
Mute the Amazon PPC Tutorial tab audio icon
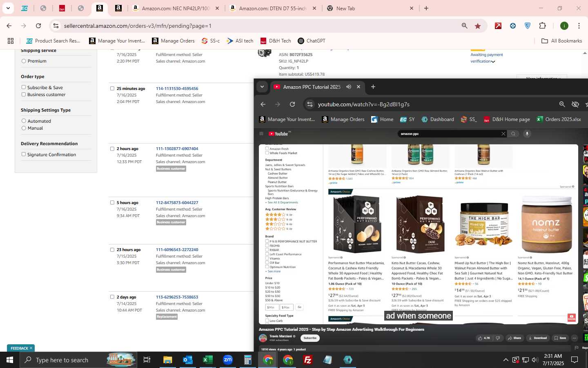click(348, 87)
